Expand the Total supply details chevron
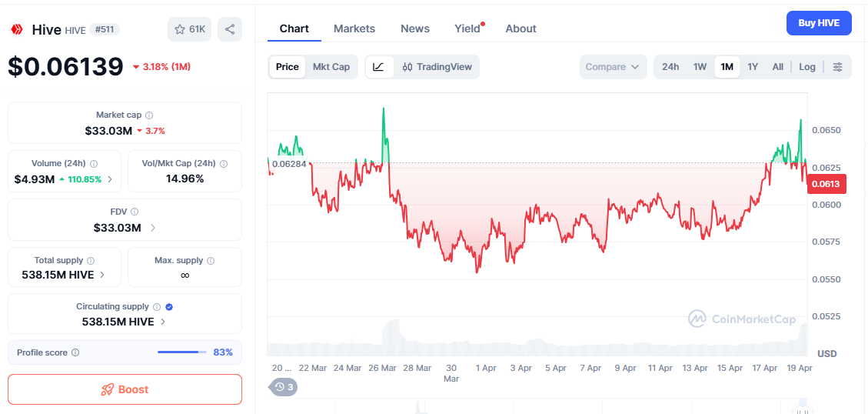Image resolution: width=868 pixels, height=414 pixels. coord(103,275)
